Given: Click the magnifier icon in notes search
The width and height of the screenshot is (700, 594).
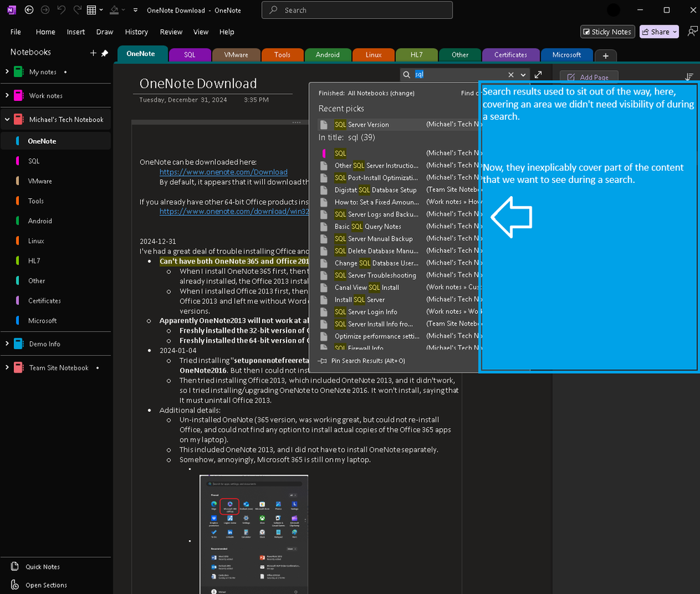Looking at the screenshot, I should [x=406, y=74].
